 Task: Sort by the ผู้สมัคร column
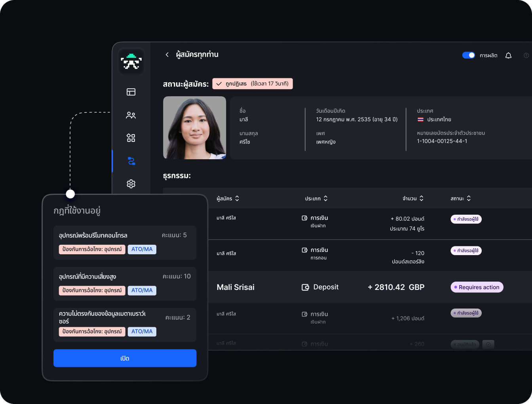228,198
